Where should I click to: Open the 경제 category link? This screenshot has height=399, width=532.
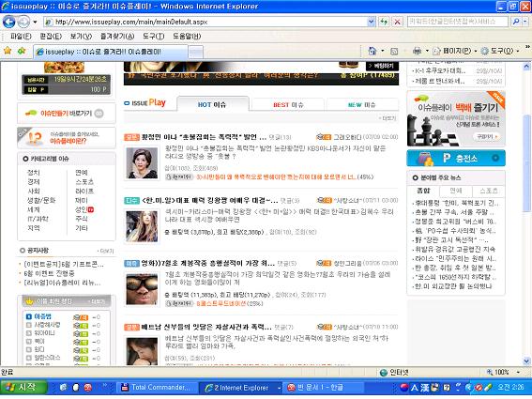[33, 182]
